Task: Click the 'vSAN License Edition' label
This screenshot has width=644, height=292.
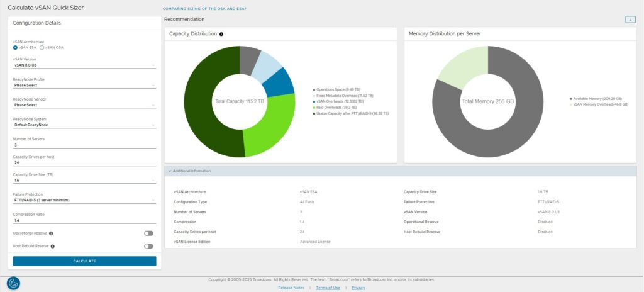Action: (x=192, y=242)
